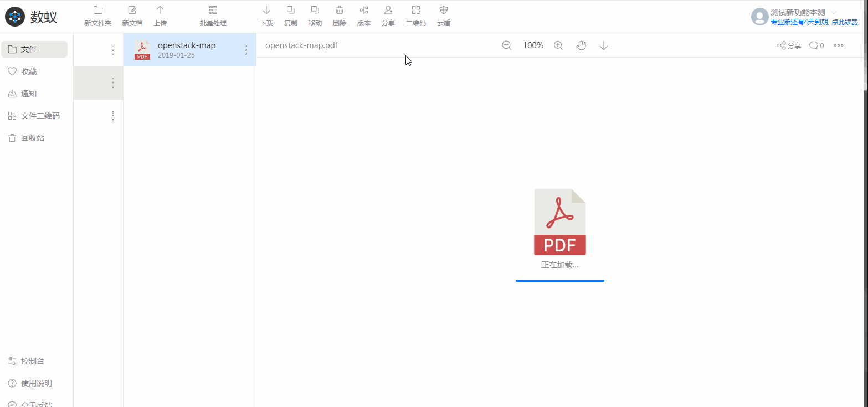This screenshot has width=868, height=407.
Task: Click the 正在加载... status text
Action: tap(560, 265)
